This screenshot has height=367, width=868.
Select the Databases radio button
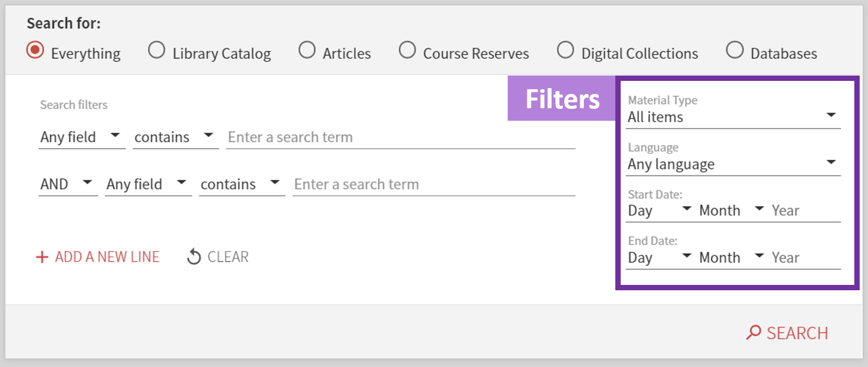coord(735,51)
